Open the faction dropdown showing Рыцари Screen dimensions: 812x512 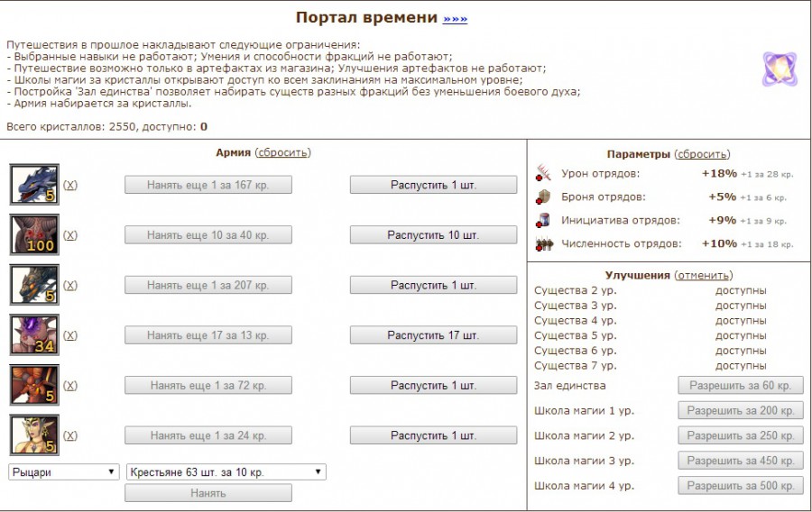click(x=63, y=471)
